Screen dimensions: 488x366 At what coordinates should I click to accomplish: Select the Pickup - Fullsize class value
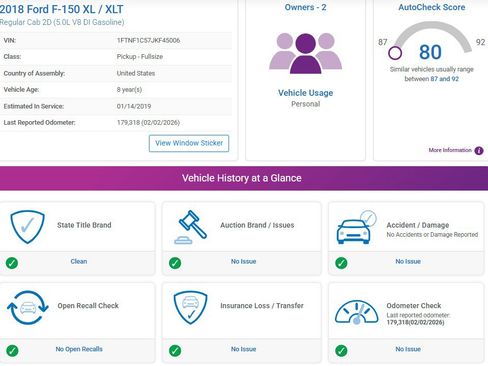point(140,57)
